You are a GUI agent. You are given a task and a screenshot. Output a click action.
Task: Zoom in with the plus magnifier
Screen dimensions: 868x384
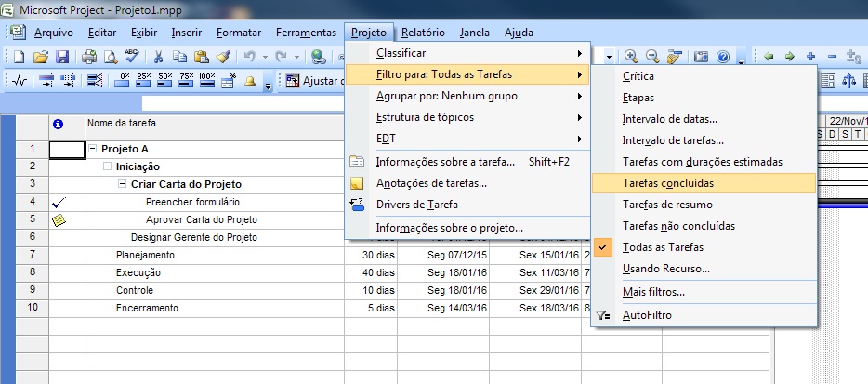coord(632,56)
